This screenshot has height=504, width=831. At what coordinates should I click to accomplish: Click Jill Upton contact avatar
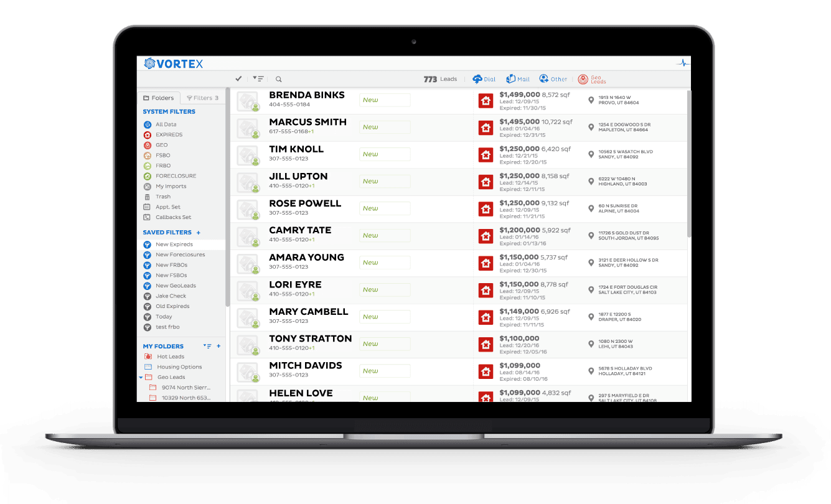click(x=248, y=183)
